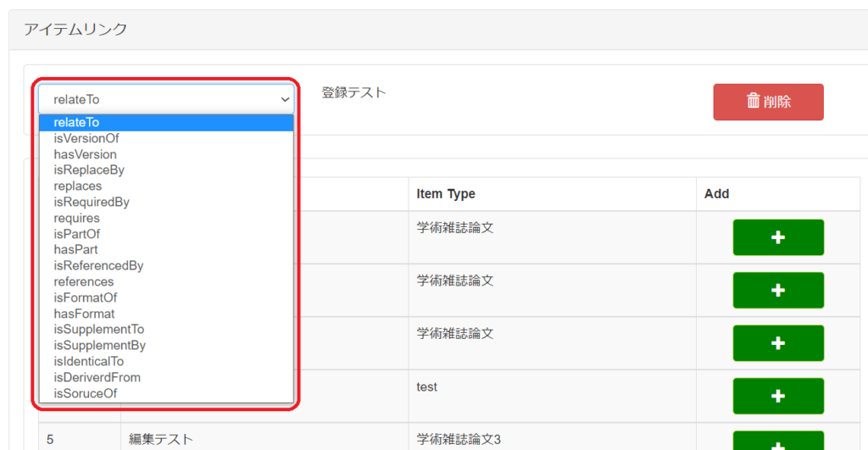Viewport: 868px width, 450px height.
Task: Pick isSoruceOf at the list bottom
Action: pos(85,393)
